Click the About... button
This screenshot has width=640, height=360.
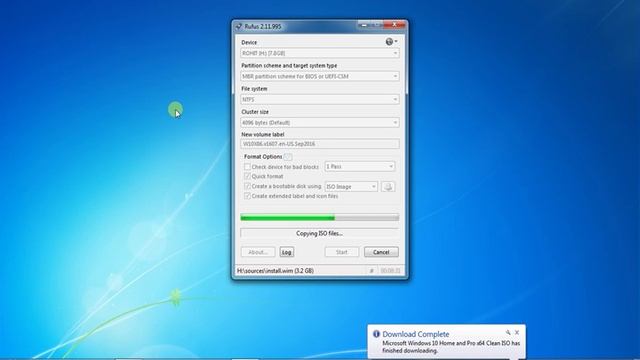click(258, 252)
